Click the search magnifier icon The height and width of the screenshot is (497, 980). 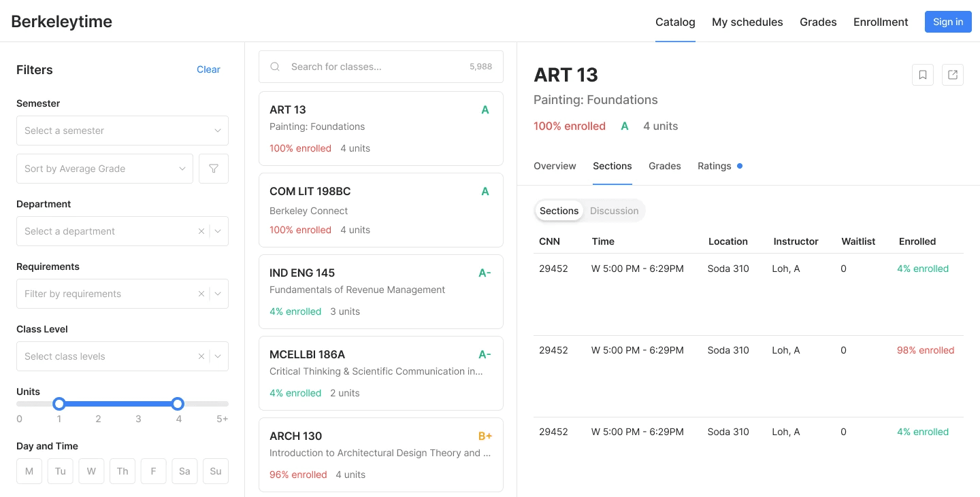(276, 67)
